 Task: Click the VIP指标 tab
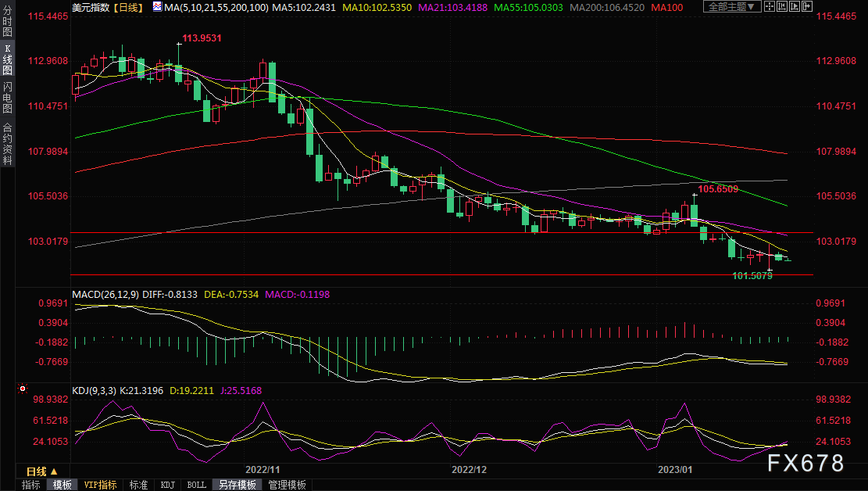point(100,485)
